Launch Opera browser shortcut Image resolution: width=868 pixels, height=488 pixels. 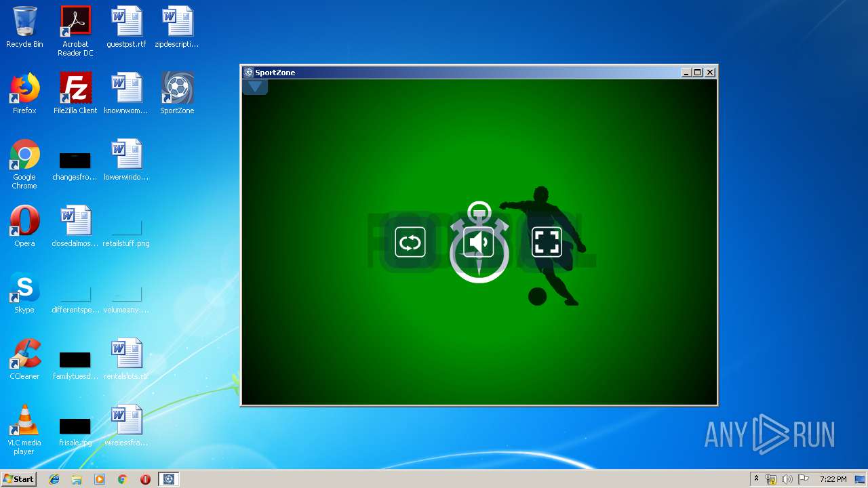point(24,226)
